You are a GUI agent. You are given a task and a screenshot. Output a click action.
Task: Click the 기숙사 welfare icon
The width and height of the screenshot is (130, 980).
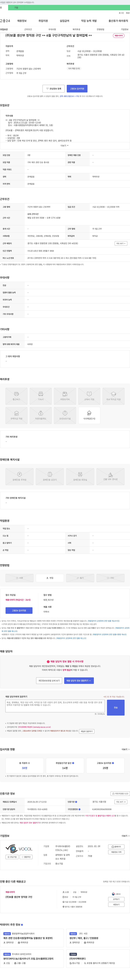41,396
